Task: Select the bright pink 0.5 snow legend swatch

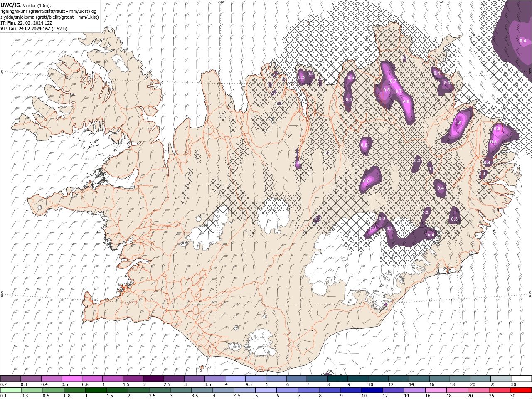Action: coord(72,379)
